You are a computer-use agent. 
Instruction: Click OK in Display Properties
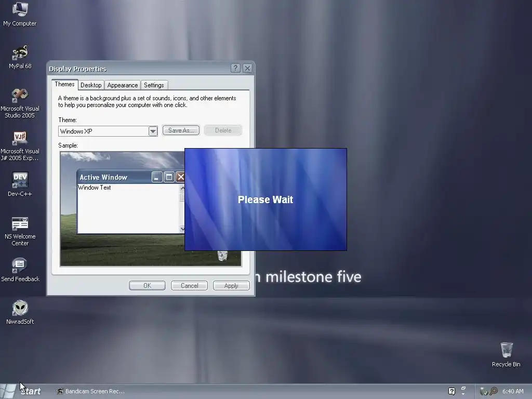pos(147,286)
